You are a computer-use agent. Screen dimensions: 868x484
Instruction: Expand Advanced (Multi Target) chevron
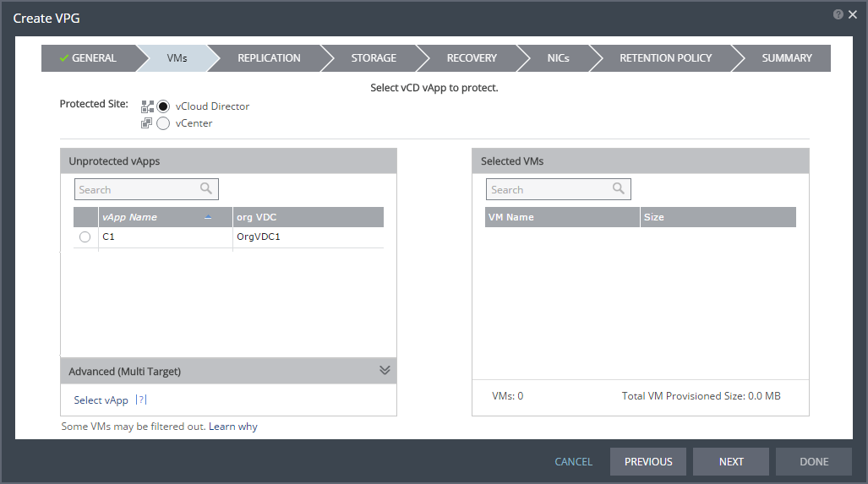(385, 370)
